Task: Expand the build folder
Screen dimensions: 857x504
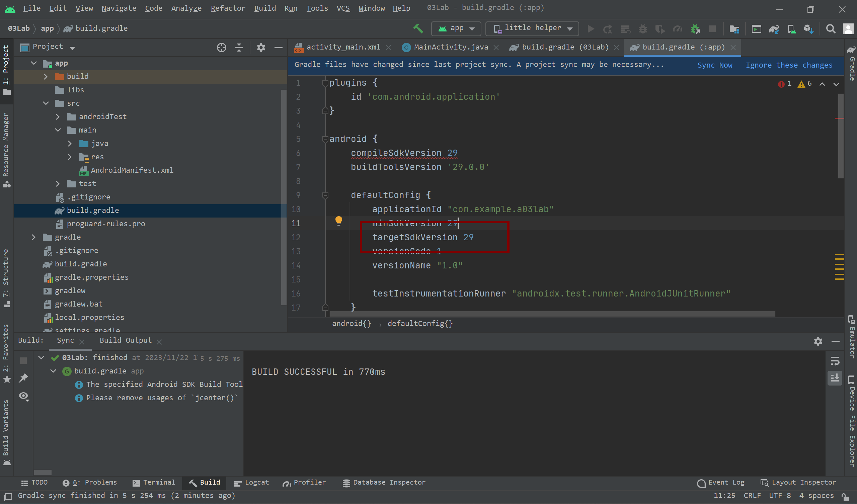Action: coord(46,77)
